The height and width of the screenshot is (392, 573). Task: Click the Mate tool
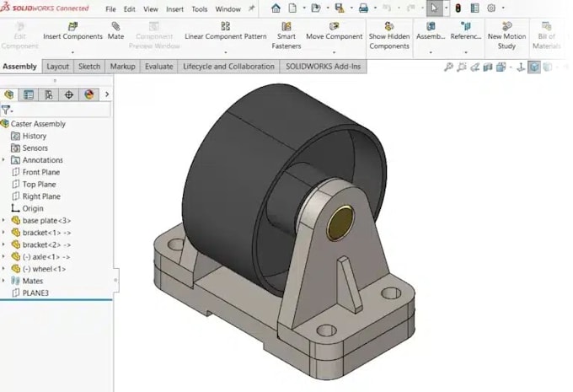point(115,31)
